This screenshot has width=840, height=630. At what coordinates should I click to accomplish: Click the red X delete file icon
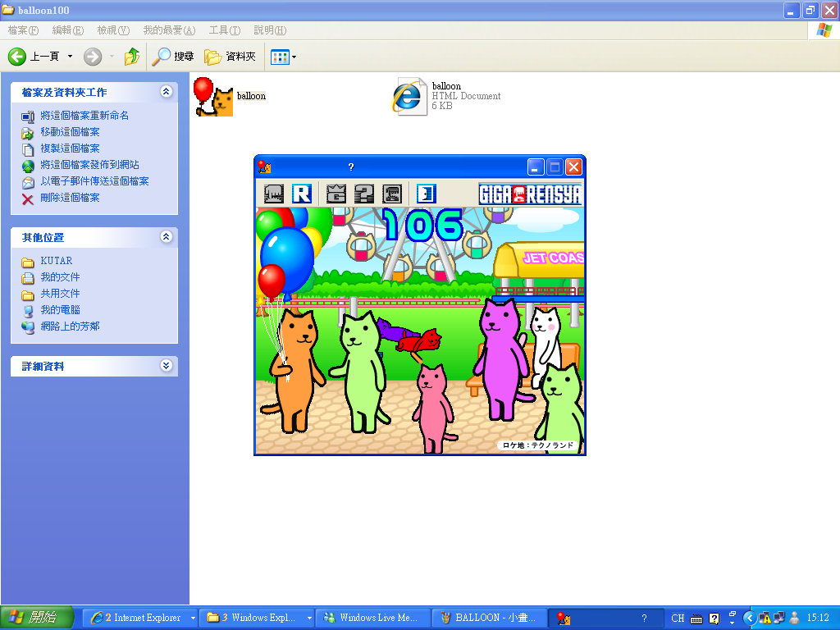tap(28, 199)
